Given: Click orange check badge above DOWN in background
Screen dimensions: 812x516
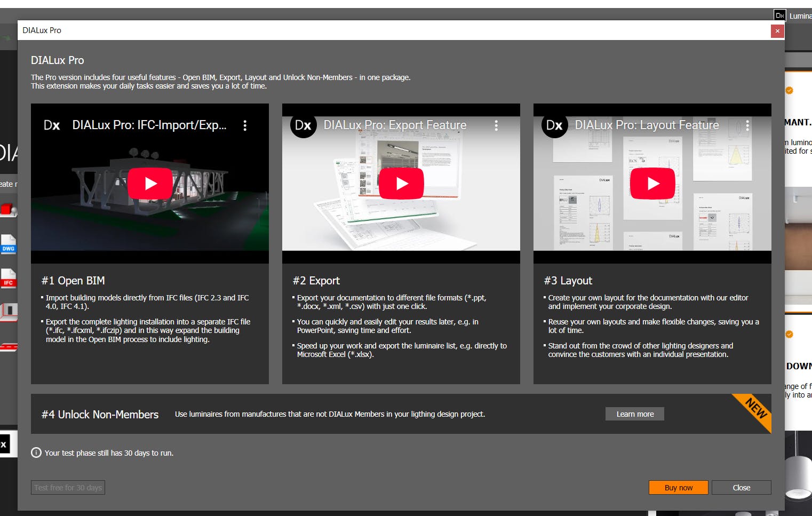Looking at the screenshot, I should tap(789, 335).
